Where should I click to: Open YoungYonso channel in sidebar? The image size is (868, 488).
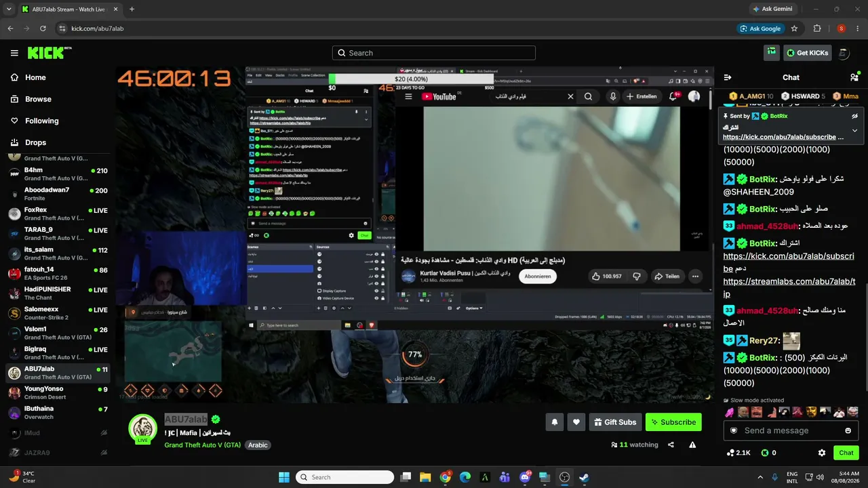(x=57, y=393)
